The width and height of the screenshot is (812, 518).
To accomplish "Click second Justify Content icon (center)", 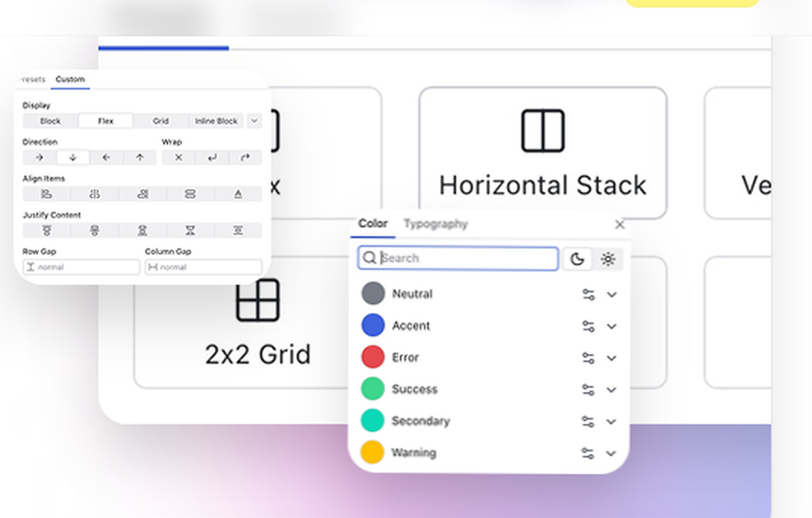I will click(94, 231).
